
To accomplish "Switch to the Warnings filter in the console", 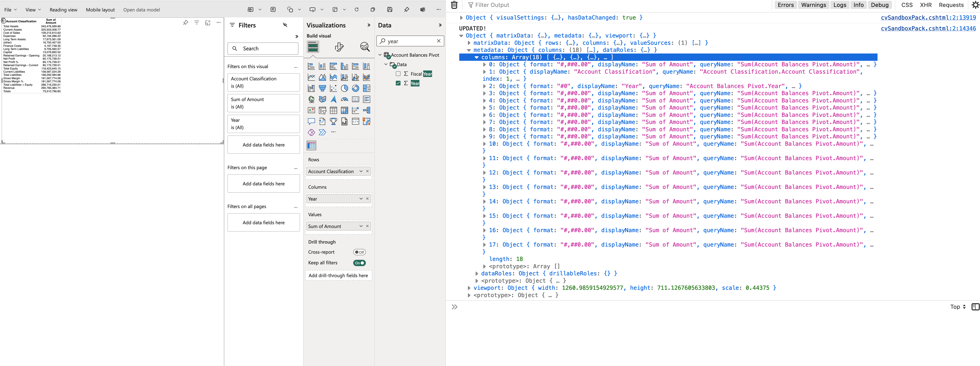I will tap(813, 5).
